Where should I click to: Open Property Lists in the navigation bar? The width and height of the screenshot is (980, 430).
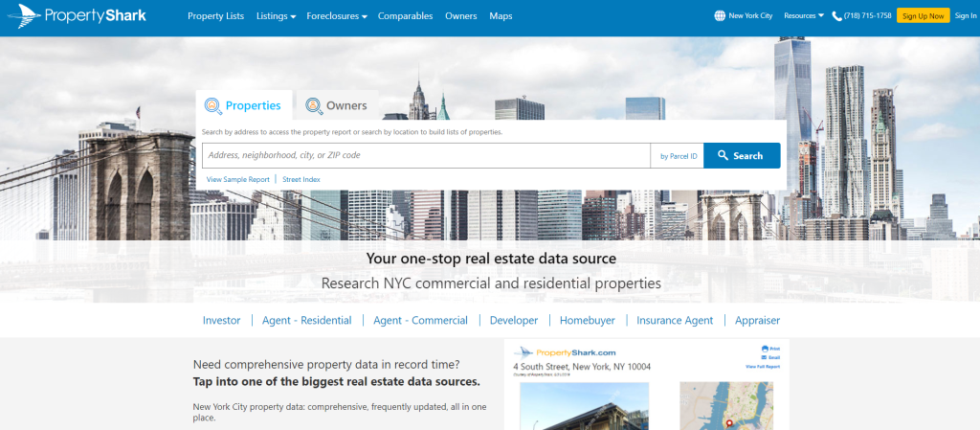point(215,16)
